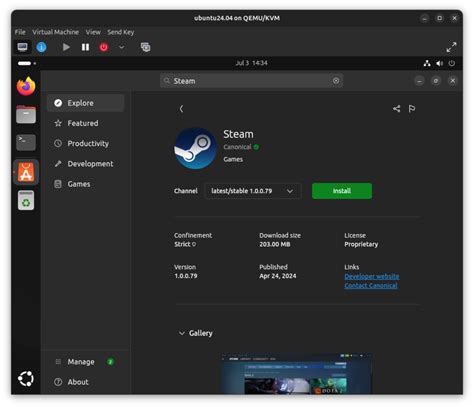Click the power icon in Ubuntu top bar

tap(452, 63)
